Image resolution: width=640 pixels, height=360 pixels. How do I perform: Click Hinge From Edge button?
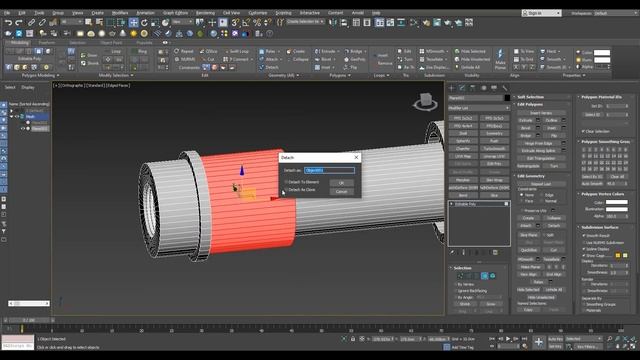(539, 143)
